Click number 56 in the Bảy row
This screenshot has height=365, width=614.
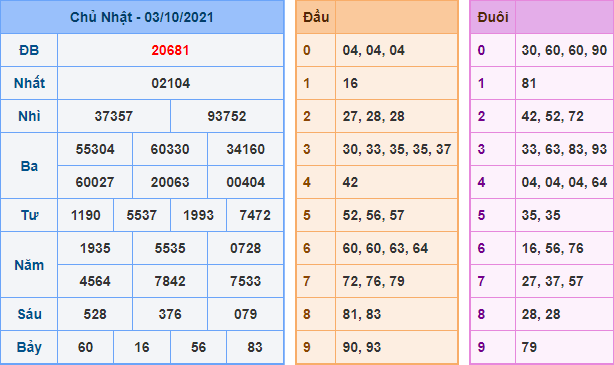click(x=199, y=347)
